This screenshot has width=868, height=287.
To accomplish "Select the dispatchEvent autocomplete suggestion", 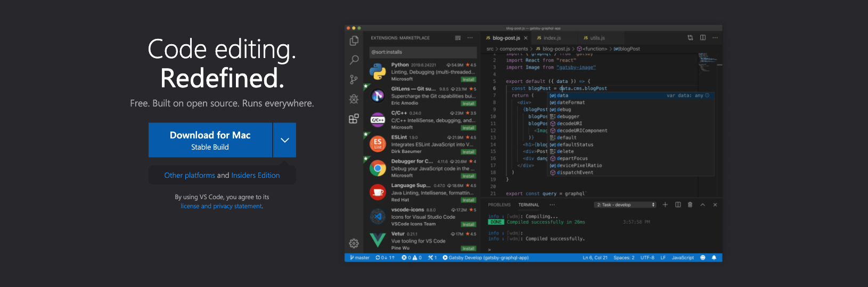I will pos(631,173).
